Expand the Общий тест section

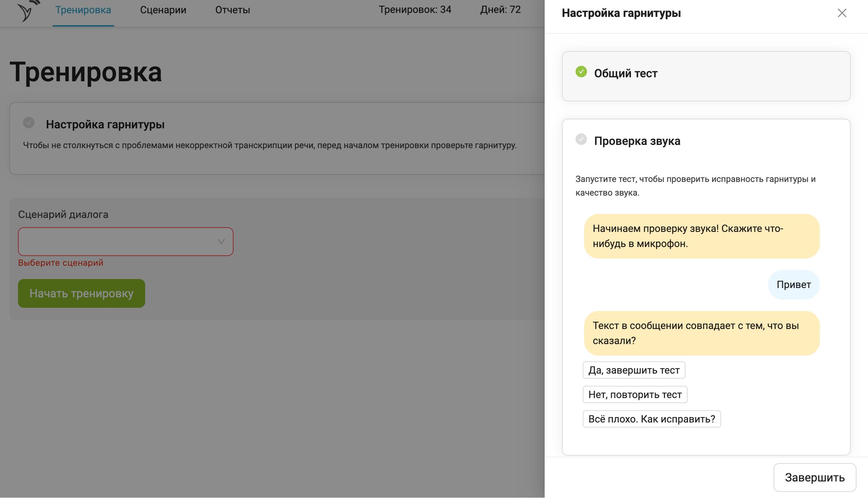tap(625, 74)
